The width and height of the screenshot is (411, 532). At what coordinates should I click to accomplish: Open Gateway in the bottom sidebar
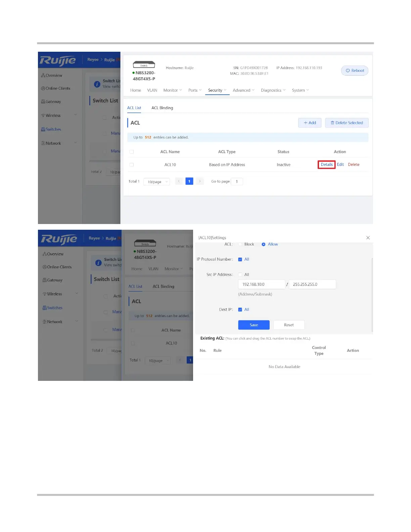click(x=52, y=280)
